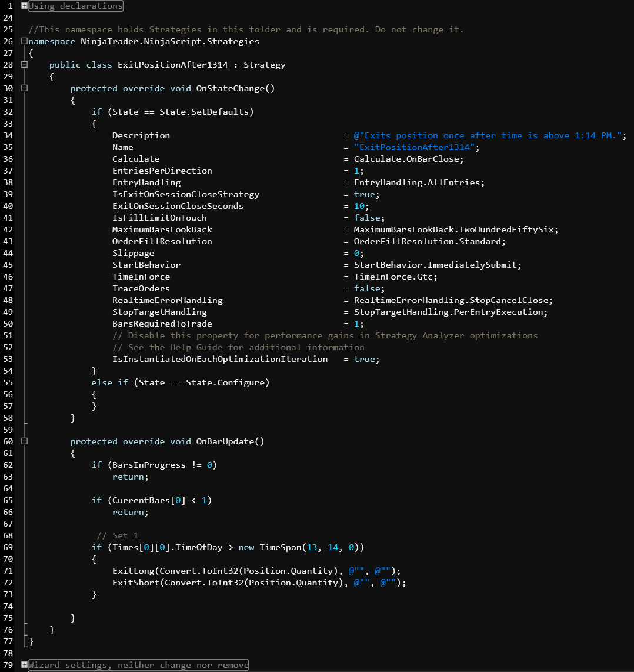This screenshot has width=634, height=672.
Task: Click the false value of IsFillLimitOnTouch
Action: pos(368,217)
